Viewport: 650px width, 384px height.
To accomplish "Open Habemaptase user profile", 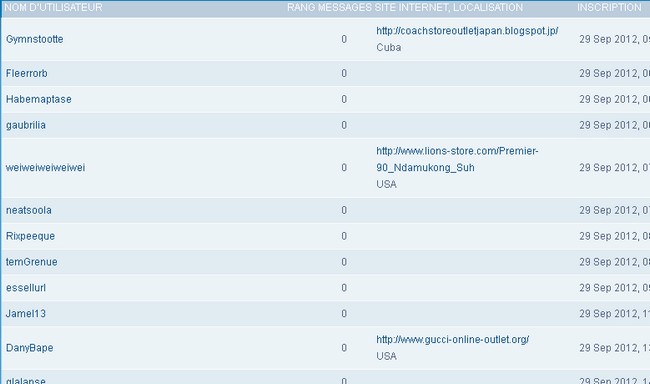I will pyautogui.click(x=39, y=99).
